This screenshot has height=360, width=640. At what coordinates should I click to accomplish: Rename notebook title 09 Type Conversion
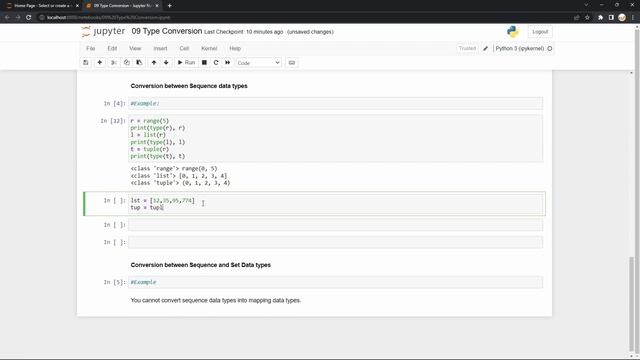(x=167, y=31)
